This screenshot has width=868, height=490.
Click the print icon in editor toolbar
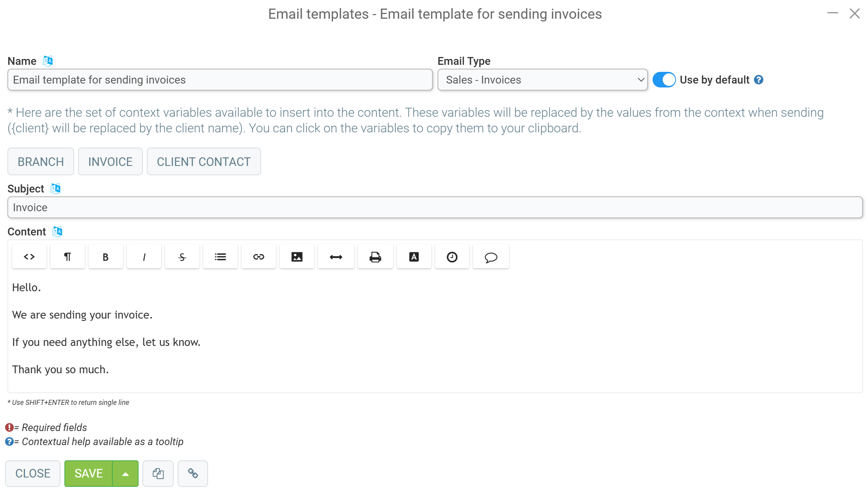(x=375, y=257)
